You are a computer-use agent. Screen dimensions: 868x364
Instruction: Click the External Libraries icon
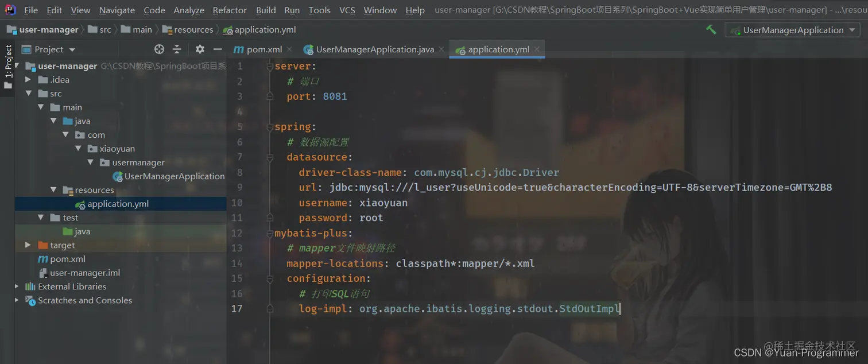point(30,286)
